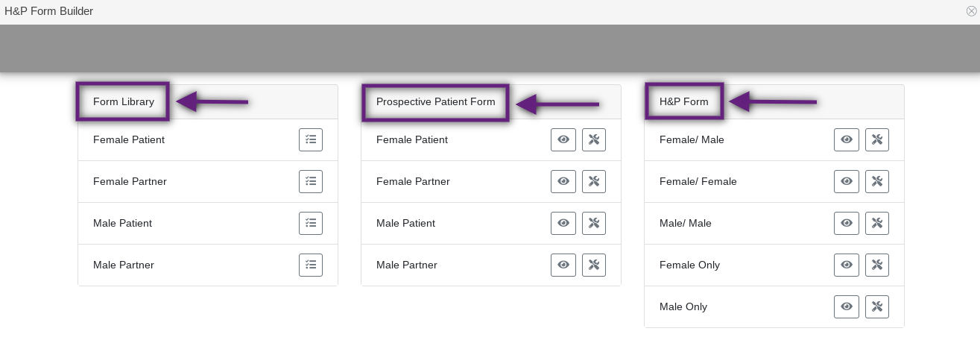
Task: Click tools icon for Female/ Female H&P form
Action: coord(877,181)
